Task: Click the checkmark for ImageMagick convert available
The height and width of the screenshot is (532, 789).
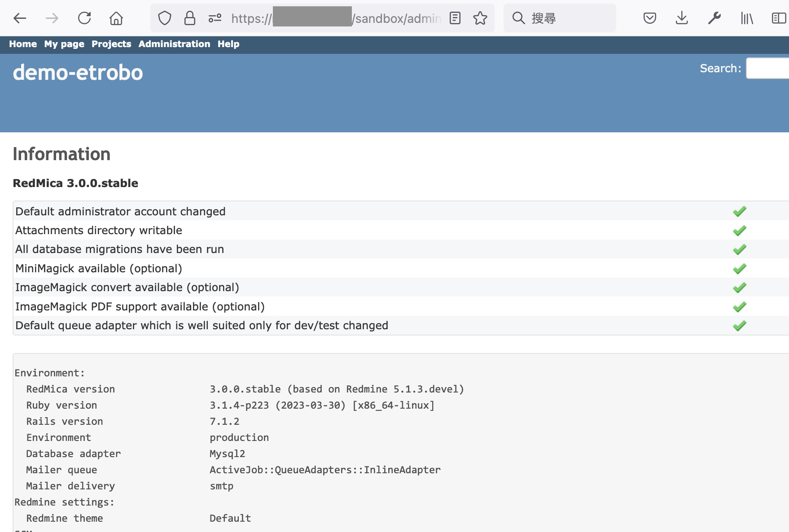Action: 740,288
